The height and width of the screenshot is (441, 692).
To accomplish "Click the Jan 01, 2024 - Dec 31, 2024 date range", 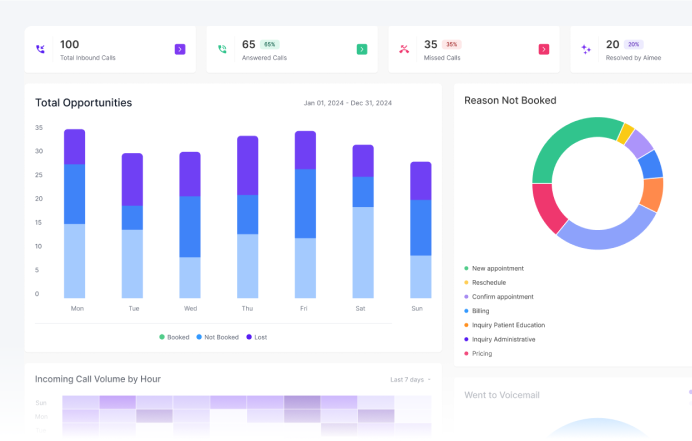I will (x=348, y=103).
